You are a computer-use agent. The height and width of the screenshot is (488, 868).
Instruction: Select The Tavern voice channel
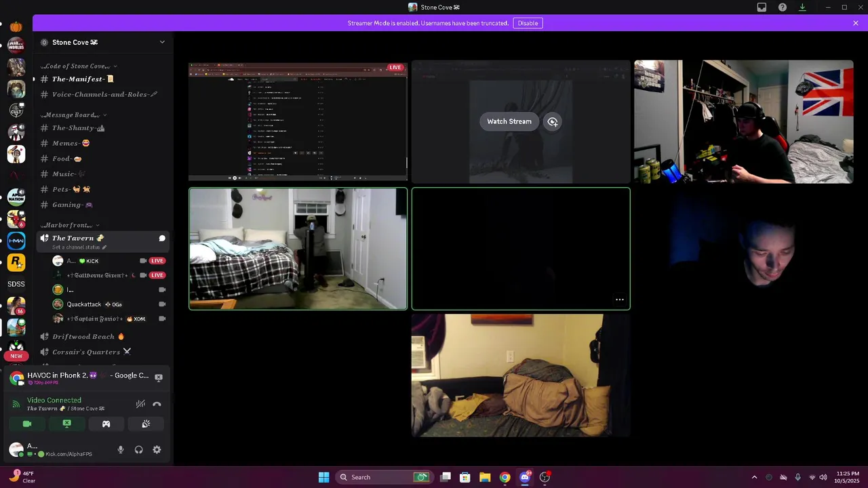pos(102,241)
